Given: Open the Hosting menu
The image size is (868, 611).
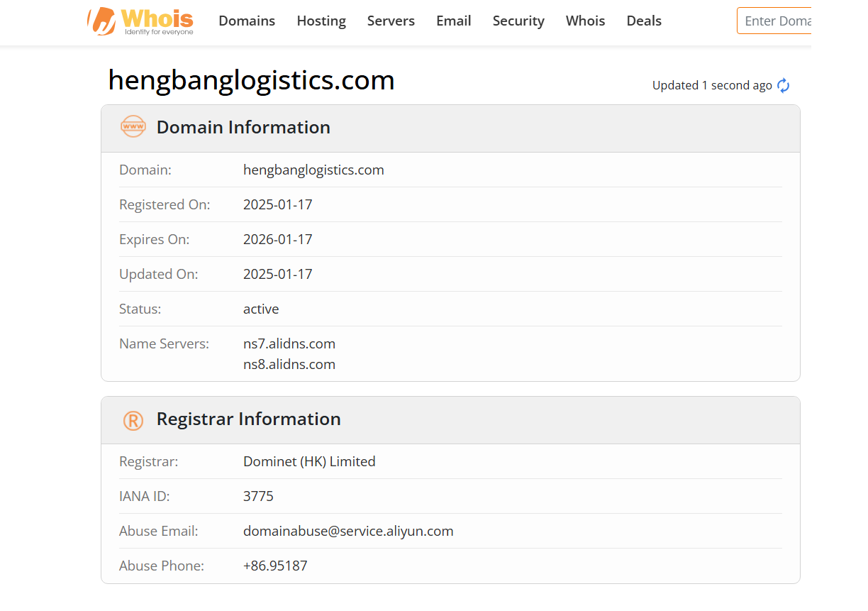Looking at the screenshot, I should click(x=321, y=21).
